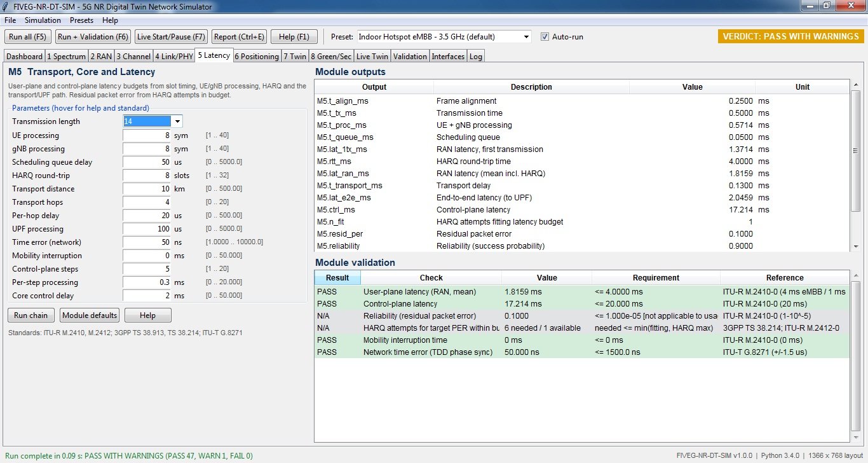Generate report with Report (Ctrl+E) button
The image size is (868, 463).
pyautogui.click(x=239, y=36)
